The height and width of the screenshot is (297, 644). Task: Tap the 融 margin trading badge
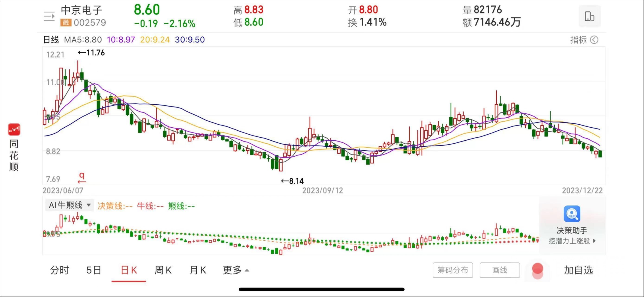tap(66, 23)
